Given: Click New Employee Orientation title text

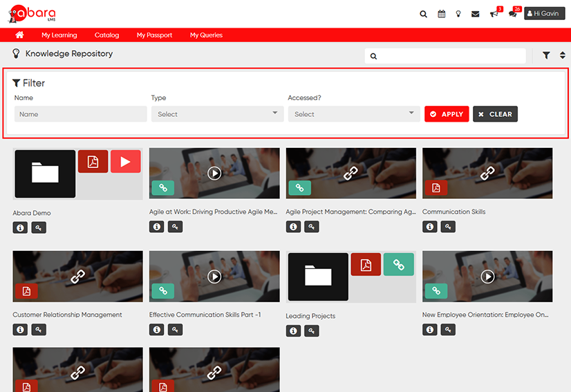Looking at the screenshot, I should 485,315.
